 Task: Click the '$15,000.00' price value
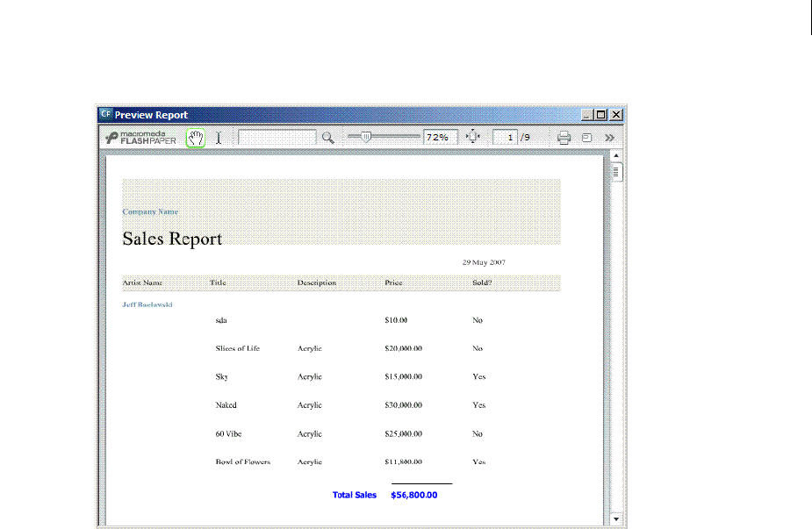404,377
